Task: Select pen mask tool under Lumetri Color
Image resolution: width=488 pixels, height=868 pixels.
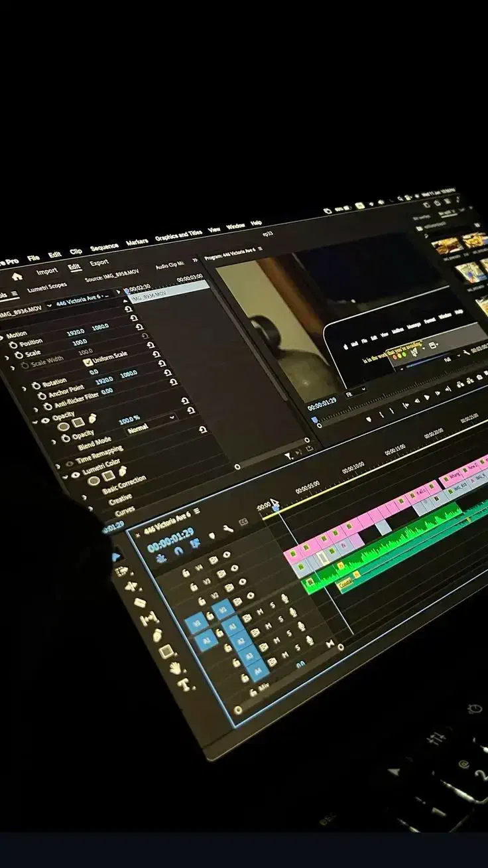Action: 123,470
